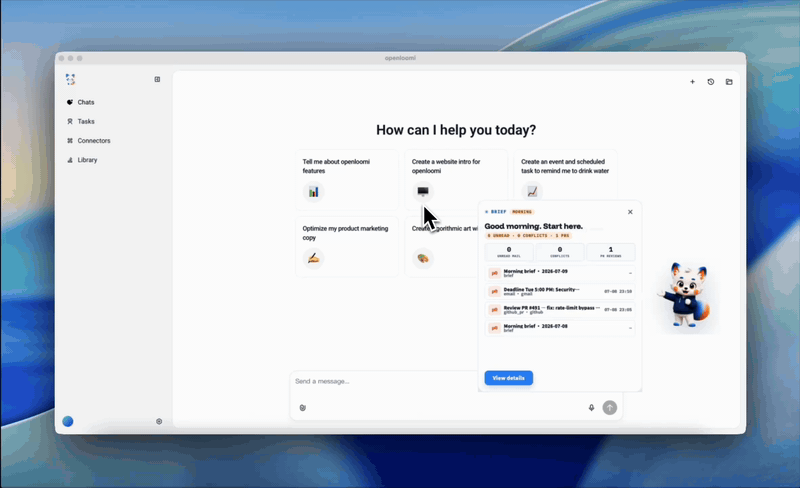Open the user avatar at sidebar bottom
Image resolution: width=800 pixels, height=488 pixels.
pos(68,421)
